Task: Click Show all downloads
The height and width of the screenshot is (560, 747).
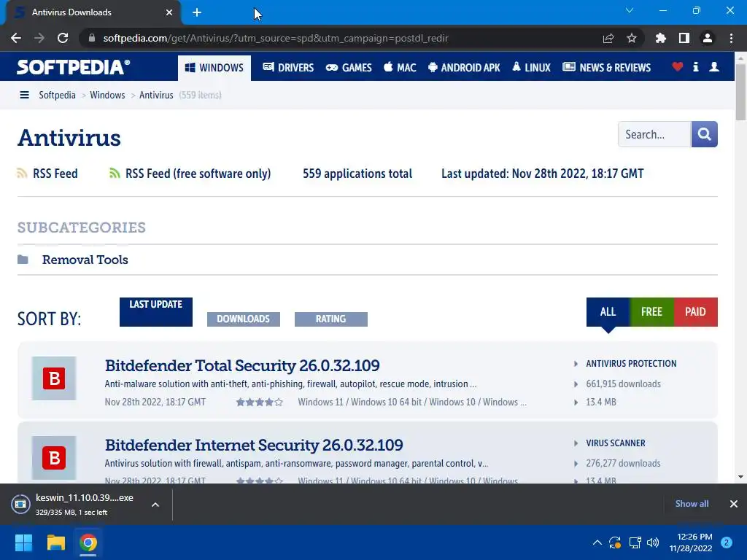Action: tap(692, 504)
